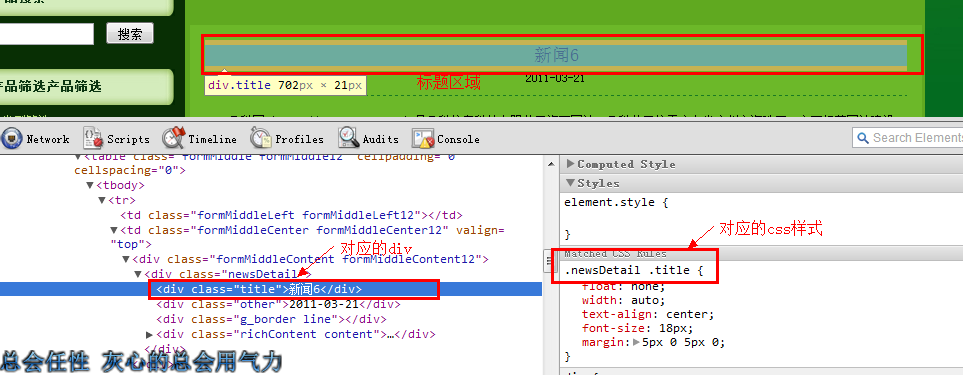The height and width of the screenshot is (375, 963).
Task: Click the 新闻6 page title
Action: 556,55
